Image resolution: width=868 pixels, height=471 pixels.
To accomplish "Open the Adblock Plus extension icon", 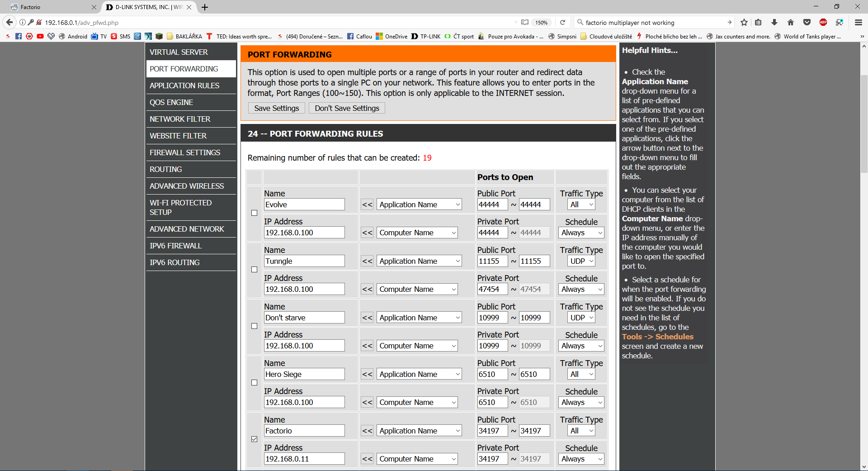I will (823, 22).
